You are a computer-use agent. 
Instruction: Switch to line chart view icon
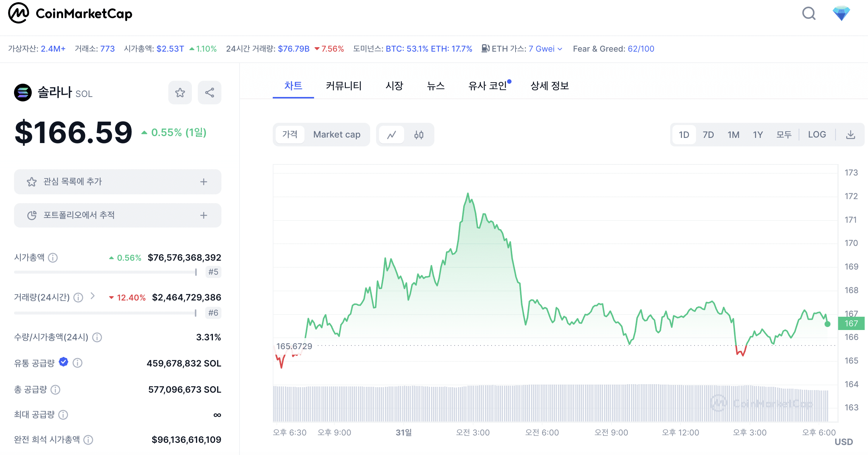392,135
